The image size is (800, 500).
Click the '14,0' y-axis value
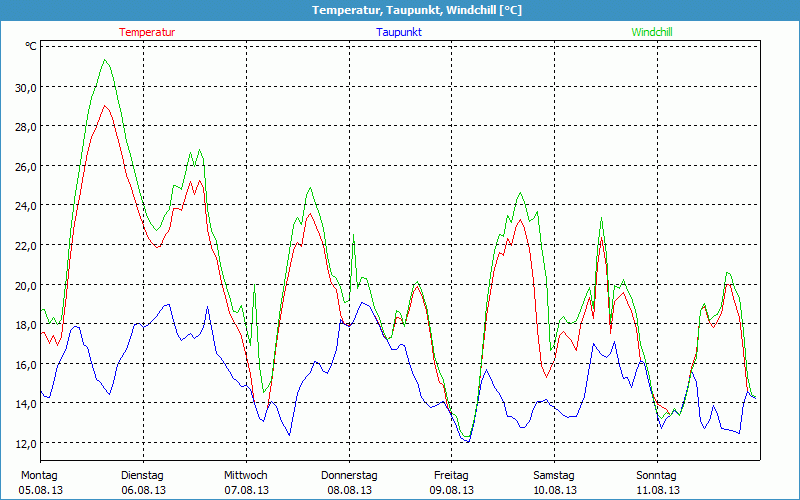[26, 404]
